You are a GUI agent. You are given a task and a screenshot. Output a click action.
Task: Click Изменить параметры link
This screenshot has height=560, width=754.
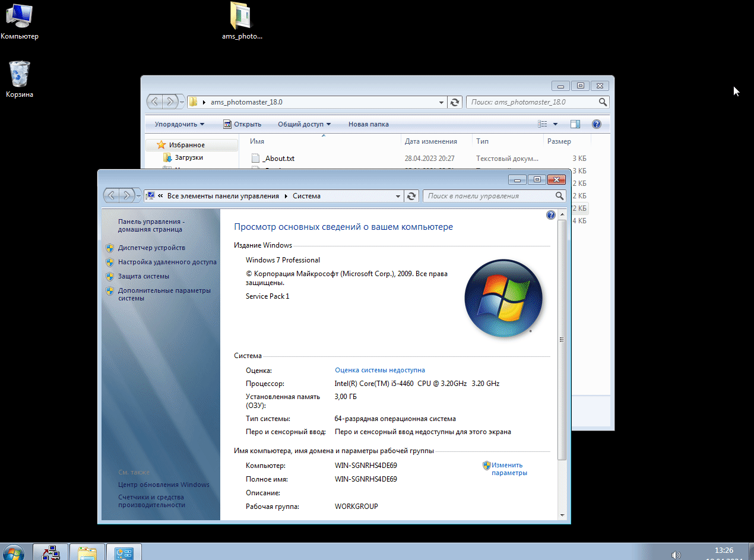pos(509,469)
